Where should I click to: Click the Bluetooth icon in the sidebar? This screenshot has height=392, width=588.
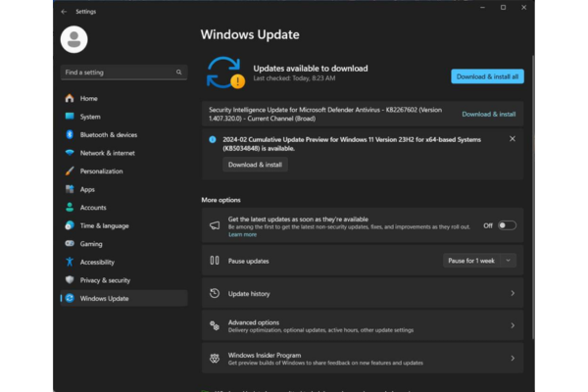point(70,134)
